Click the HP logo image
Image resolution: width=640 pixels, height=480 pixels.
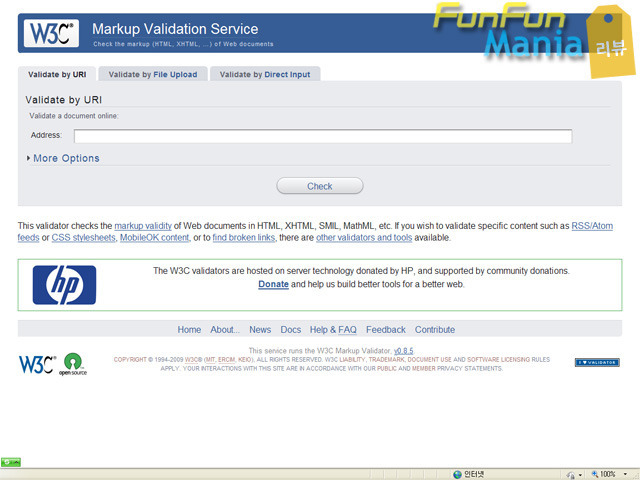64,285
